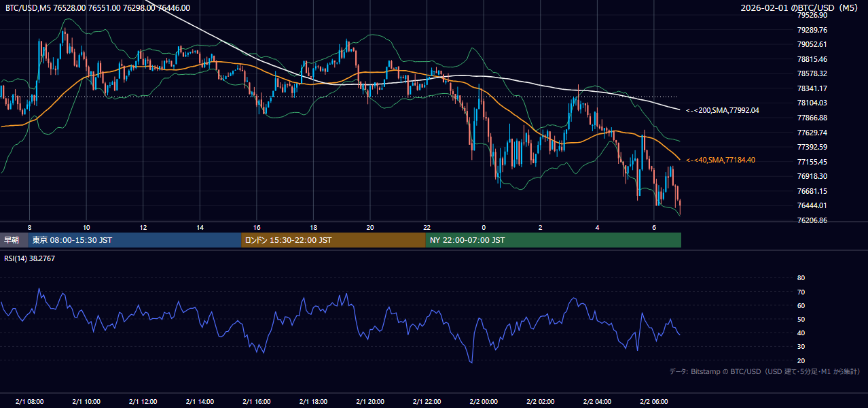
Task: Click the 早朝 session block
Action: point(14,240)
